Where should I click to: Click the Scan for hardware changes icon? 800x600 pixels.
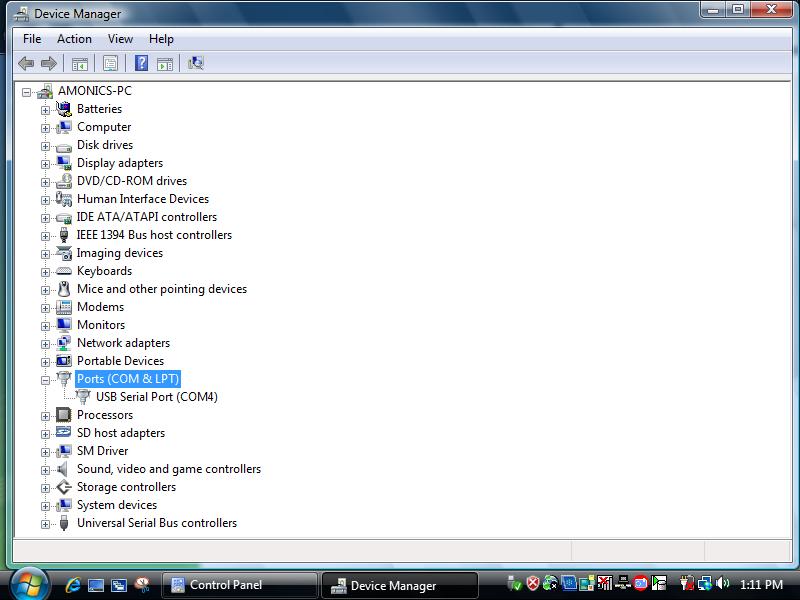click(x=196, y=63)
